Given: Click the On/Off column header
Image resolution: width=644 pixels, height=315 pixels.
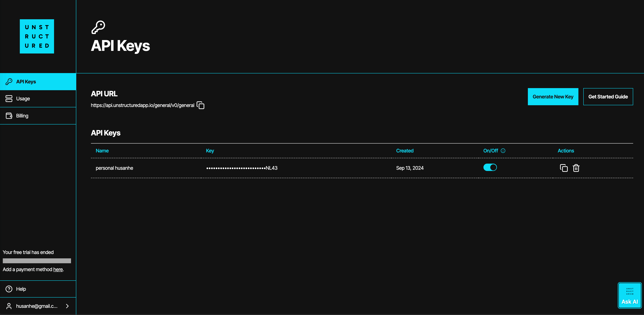Looking at the screenshot, I should pos(490,151).
